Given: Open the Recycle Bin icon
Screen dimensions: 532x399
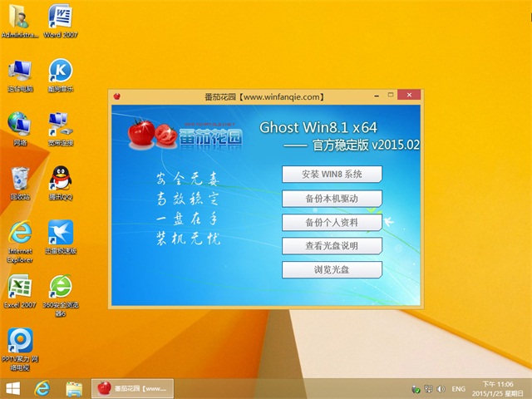Looking at the screenshot, I should (19, 180).
